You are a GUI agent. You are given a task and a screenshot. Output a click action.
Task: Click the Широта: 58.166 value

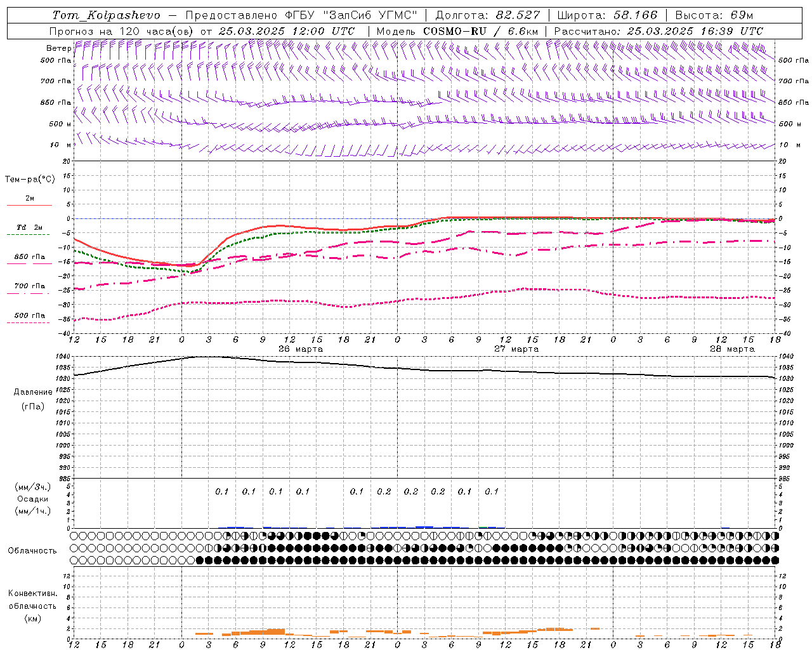coord(608,15)
